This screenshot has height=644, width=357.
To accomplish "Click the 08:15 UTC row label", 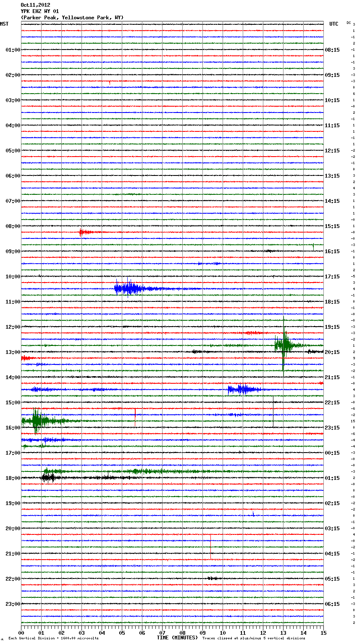I will 332,50.
